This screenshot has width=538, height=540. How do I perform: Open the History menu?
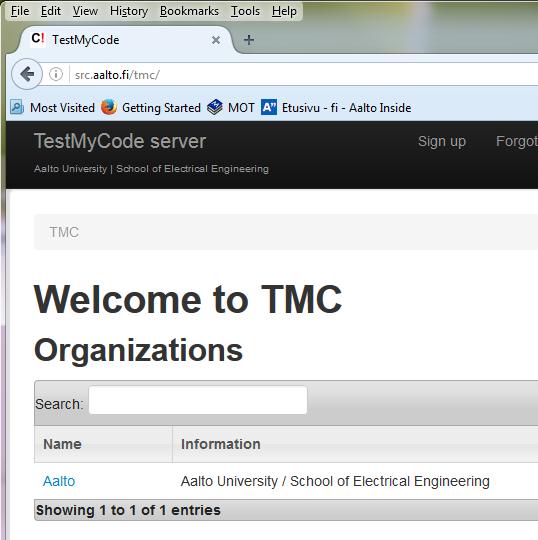129,11
